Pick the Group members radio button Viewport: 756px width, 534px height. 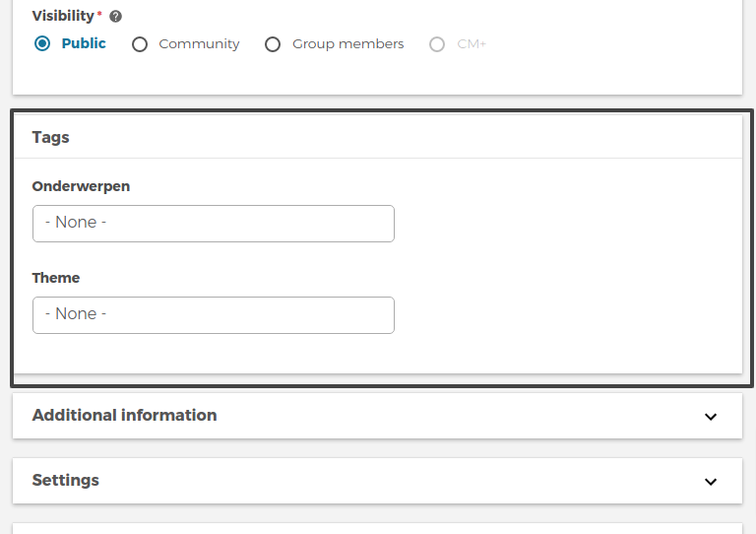pos(273,44)
